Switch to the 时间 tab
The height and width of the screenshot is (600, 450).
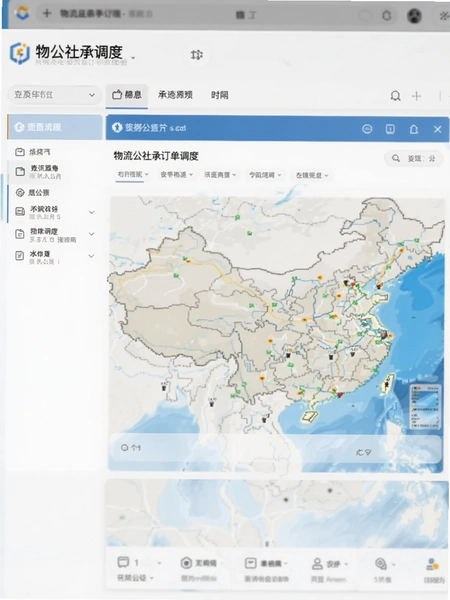pos(220,95)
